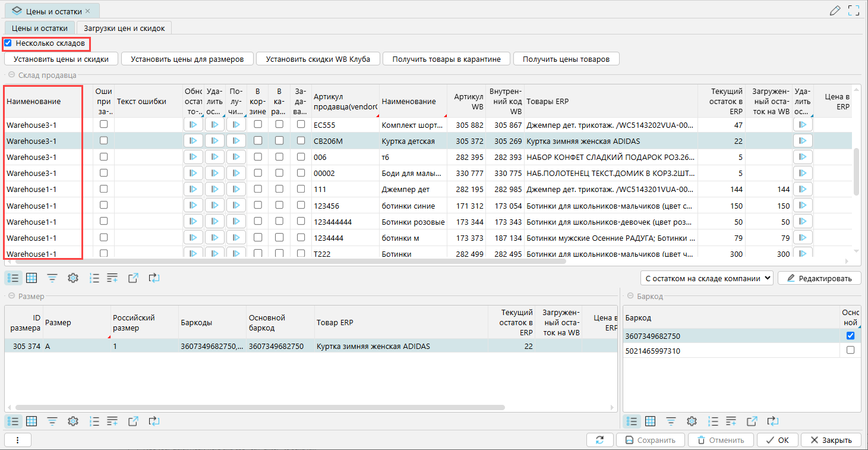Click the Установить цены и скидки button
Viewport: 868px width, 450px height.
(x=61, y=59)
